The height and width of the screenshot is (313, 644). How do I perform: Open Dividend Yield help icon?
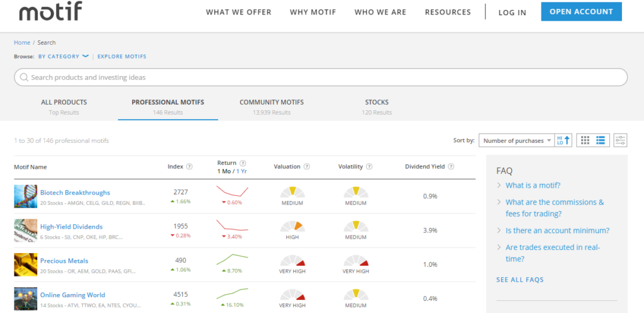click(x=451, y=167)
